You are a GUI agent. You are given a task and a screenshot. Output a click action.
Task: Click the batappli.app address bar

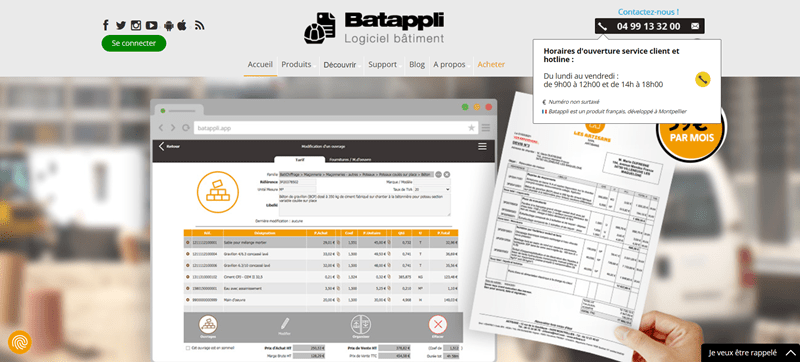(336, 127)
